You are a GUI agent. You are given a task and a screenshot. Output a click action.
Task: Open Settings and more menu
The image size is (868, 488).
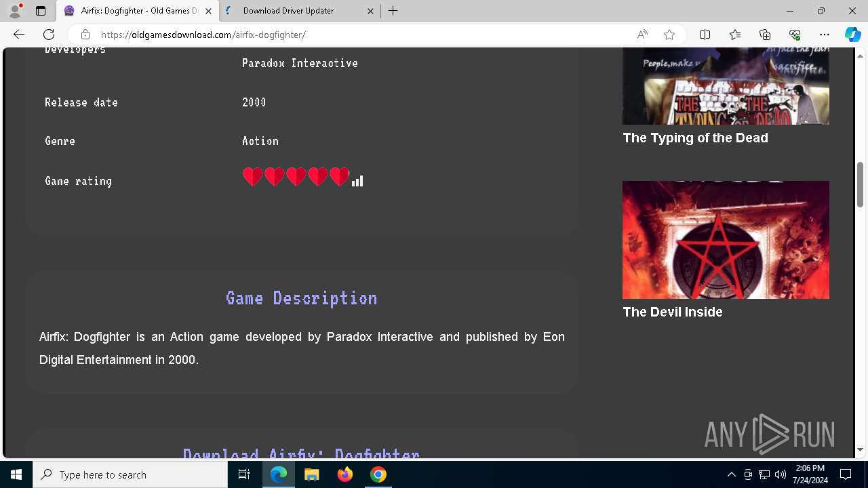(825, 35)
